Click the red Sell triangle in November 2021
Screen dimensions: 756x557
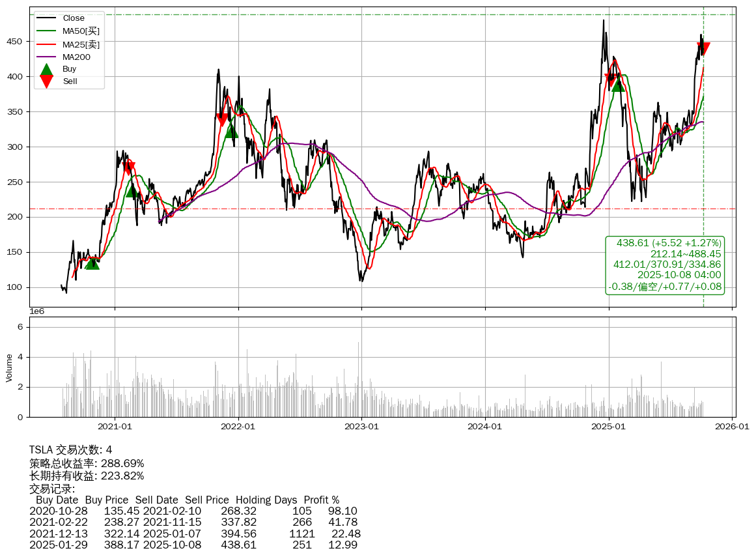(222, 120)
